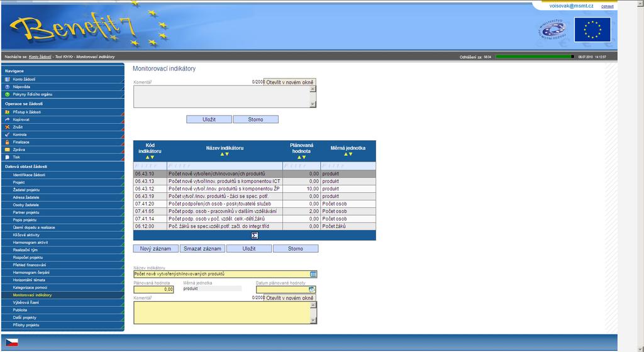Click scroll-down arrow of top Komentář box
The height and width of the screenshot is (352, 644).
(x=313, y=104)
